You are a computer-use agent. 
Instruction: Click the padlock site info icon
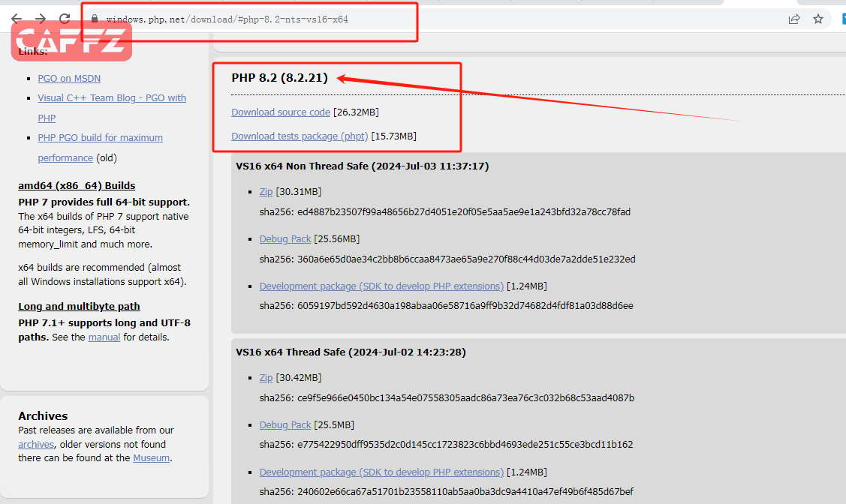(95, 19)
